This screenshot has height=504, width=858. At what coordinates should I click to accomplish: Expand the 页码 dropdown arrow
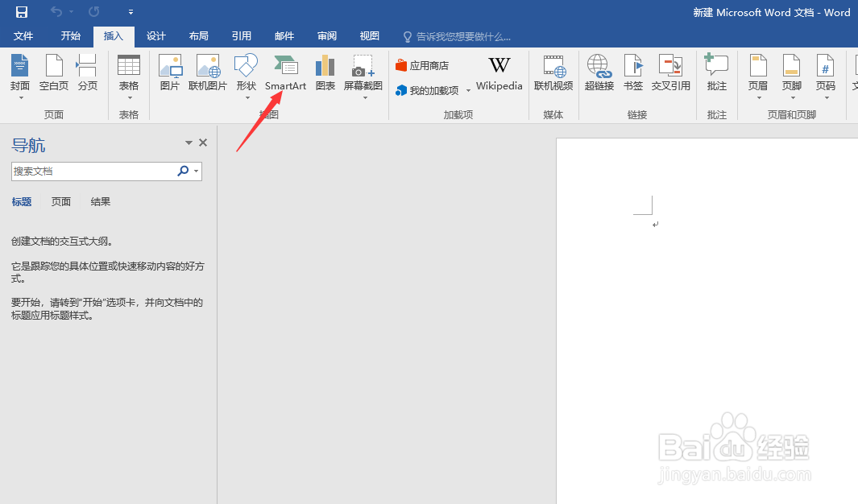click(x=827, y=98)
